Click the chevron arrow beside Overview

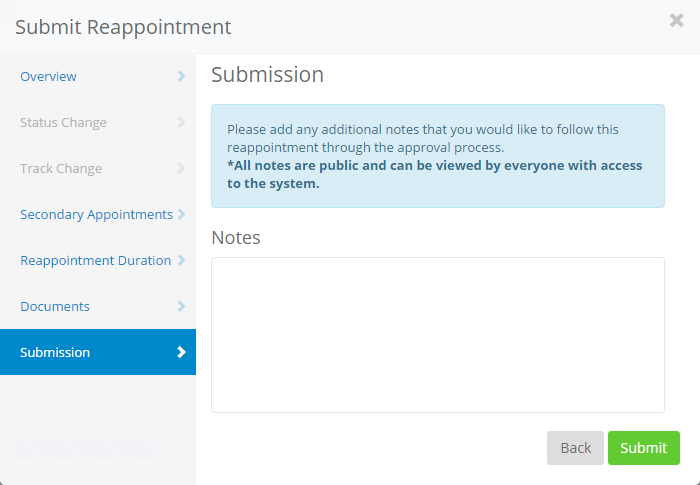[181, 76]
